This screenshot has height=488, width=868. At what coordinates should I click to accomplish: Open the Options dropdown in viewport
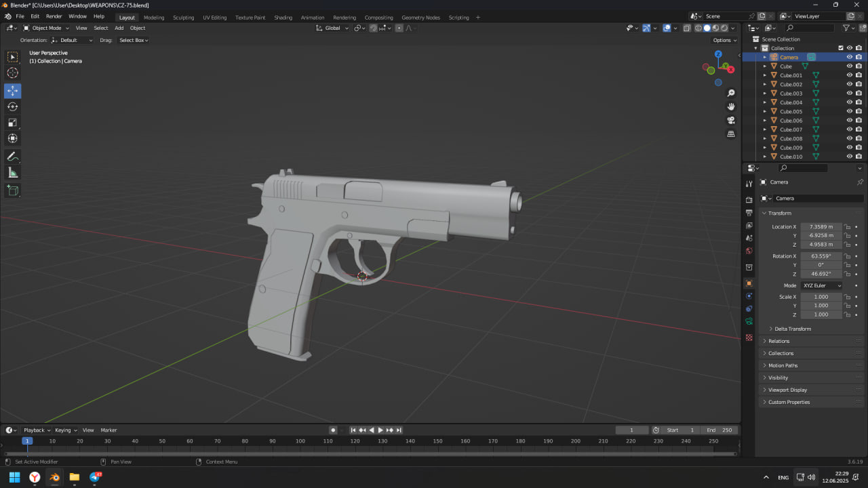tap(724, 40)
